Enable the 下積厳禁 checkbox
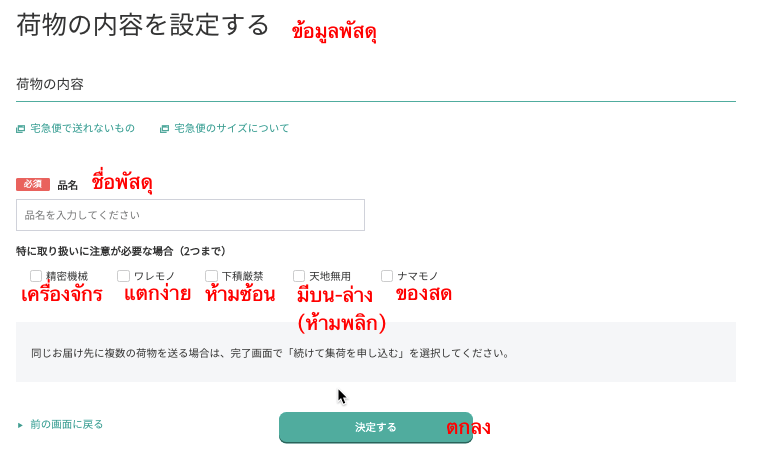Viewport: 765px width, 467px height. coord(211,276)
